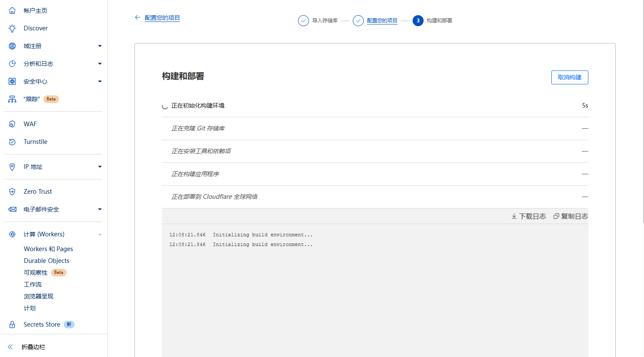Click the 取消构建 button

[x=569, y=77]
